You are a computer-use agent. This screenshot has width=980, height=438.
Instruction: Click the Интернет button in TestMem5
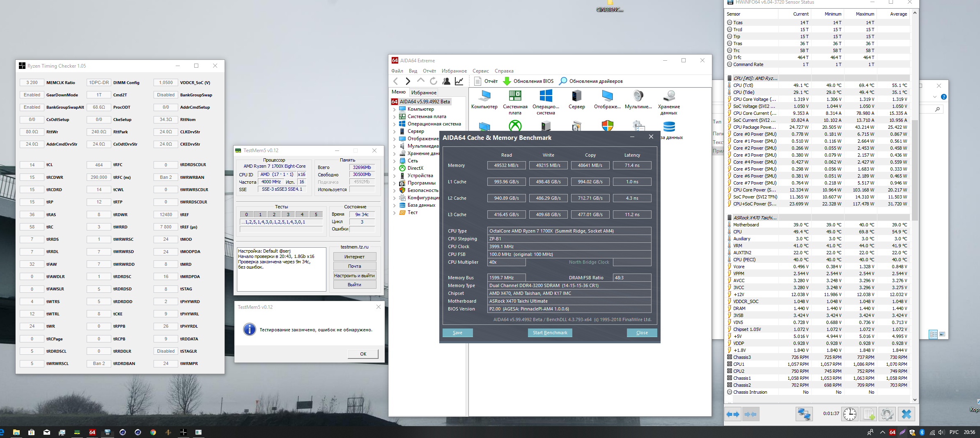coord(355,257)
